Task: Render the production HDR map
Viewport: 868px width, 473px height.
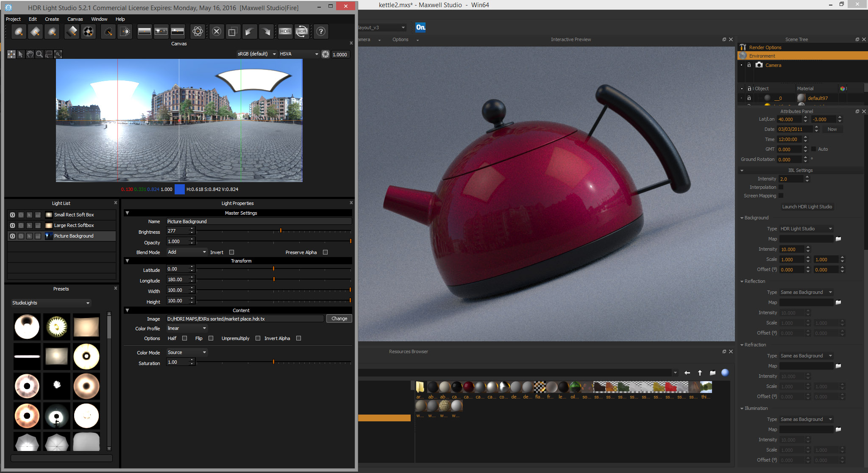Action: click(x=285, y=32)
